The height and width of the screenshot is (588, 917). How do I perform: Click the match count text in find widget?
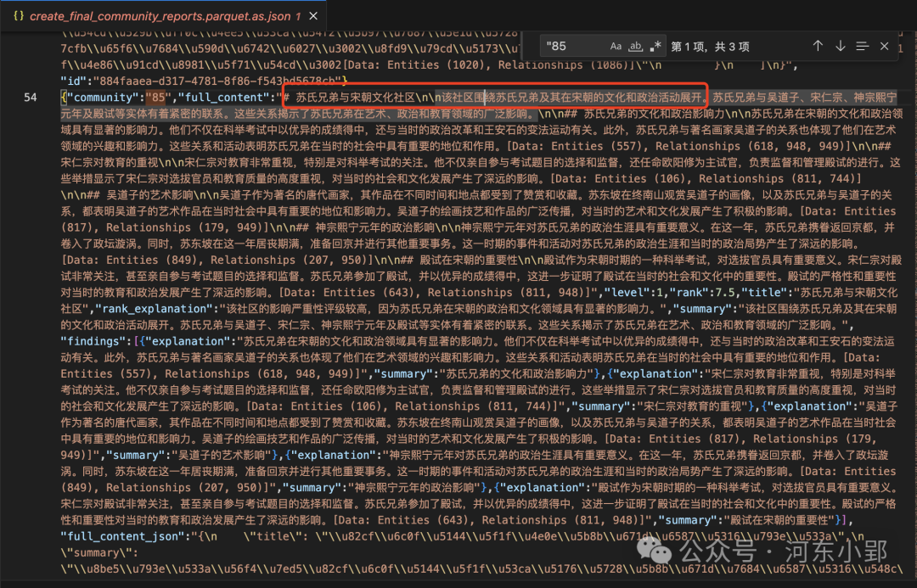711,46
